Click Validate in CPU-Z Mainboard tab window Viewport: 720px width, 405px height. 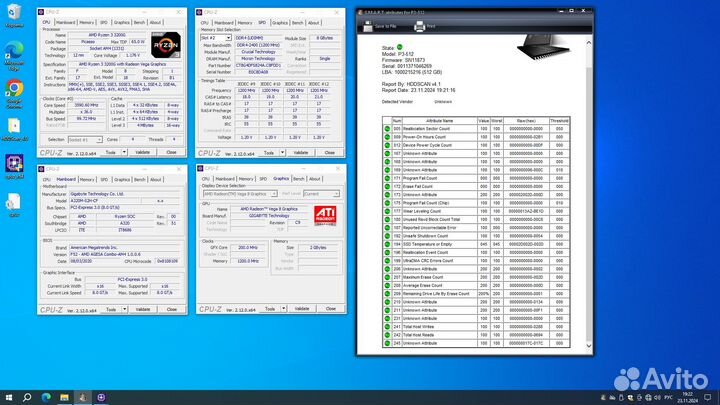pyautogui.click(x=143, y=309)
